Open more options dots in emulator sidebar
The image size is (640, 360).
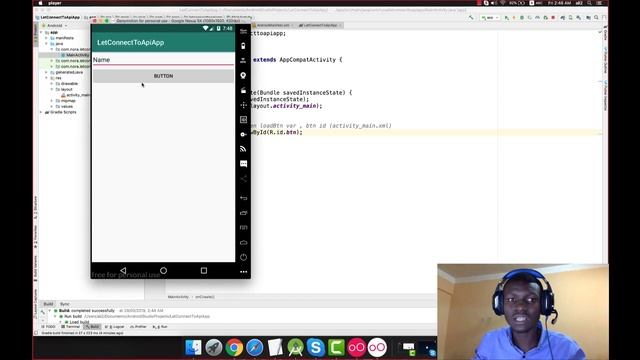[x=243, y=272]
